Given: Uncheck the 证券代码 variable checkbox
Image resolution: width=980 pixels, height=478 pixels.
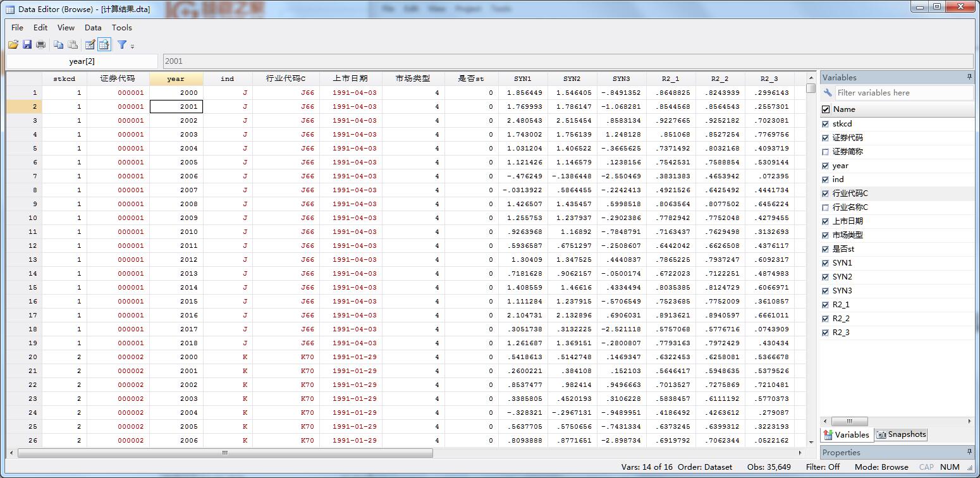Looking at the screenshot, I should click(825, 138).
